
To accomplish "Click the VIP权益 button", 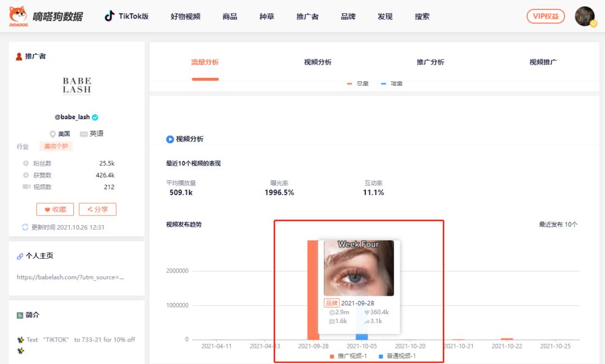I will click(x=546, y=16).
